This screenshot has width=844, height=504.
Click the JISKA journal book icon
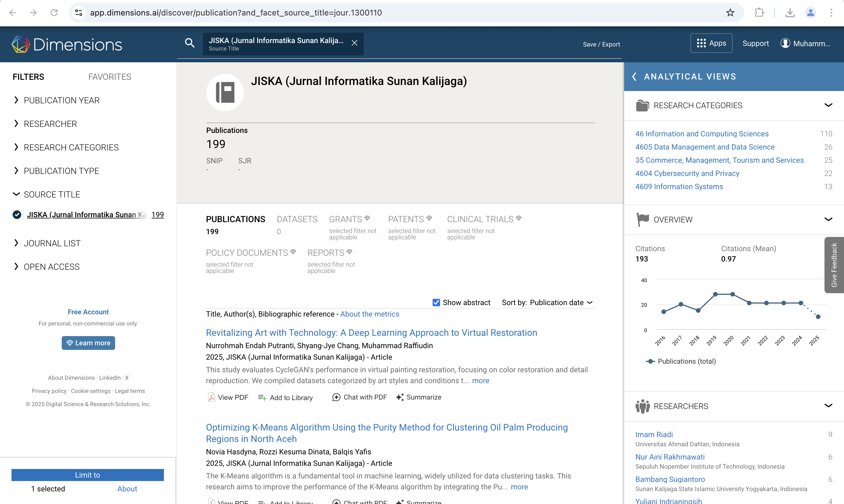click(225, 92)
